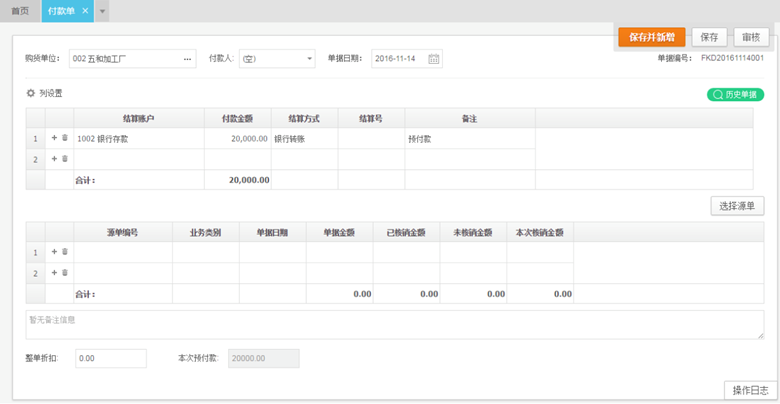Add a row after source document row 1

click(x=54, y=252)
